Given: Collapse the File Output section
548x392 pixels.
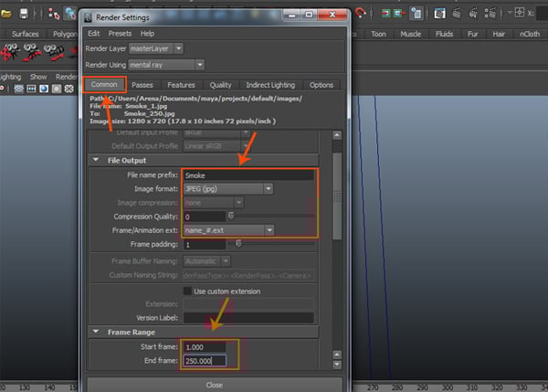Looking at the screenshot, I should 96,160.
